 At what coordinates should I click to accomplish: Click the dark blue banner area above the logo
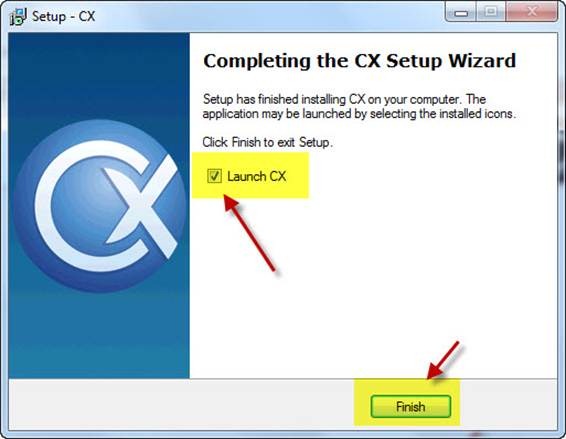click(99, 76)
